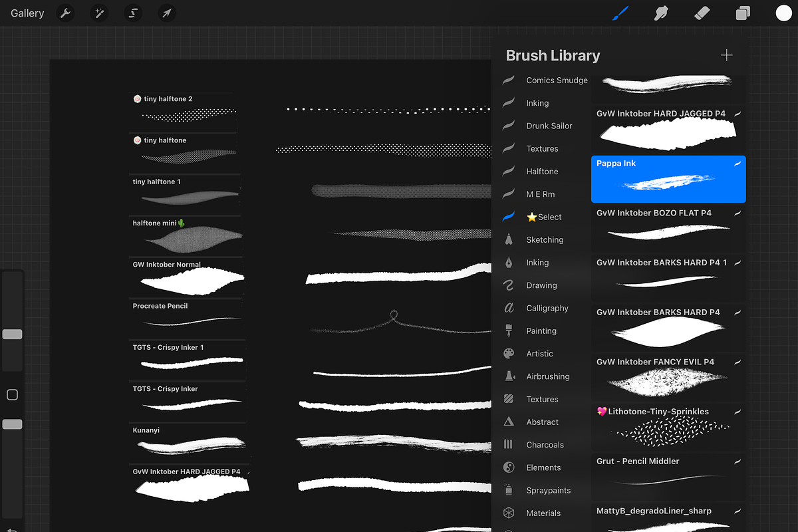This screenshot has height=532, width=798.
Task: Click the Charcoals bars icon
Action: point(509,444)
